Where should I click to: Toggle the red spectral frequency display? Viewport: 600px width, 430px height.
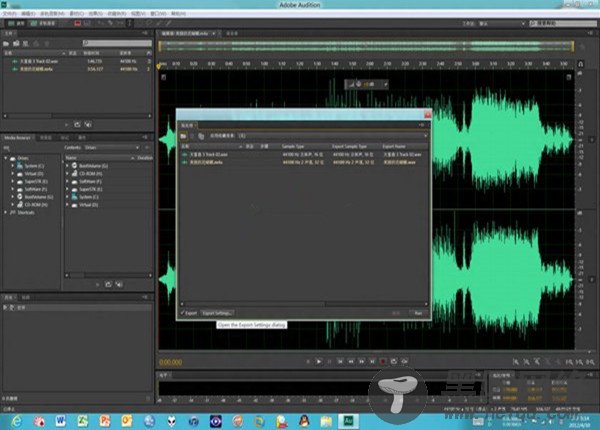click(x=77, y=23)
